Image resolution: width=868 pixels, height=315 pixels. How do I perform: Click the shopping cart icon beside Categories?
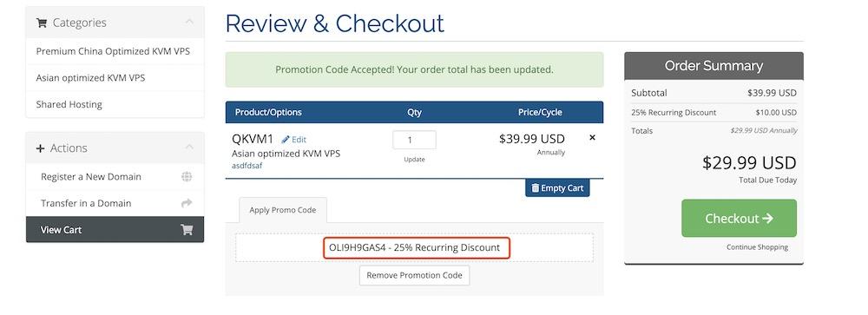42,23
